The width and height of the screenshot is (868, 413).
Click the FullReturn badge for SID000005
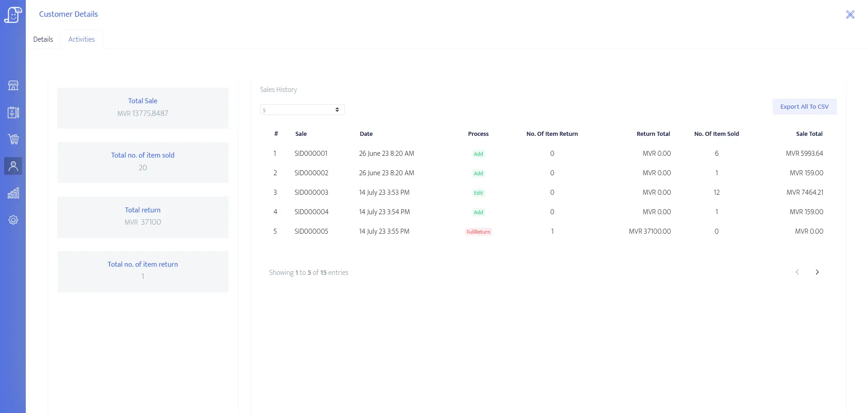[x=478, y=232]
